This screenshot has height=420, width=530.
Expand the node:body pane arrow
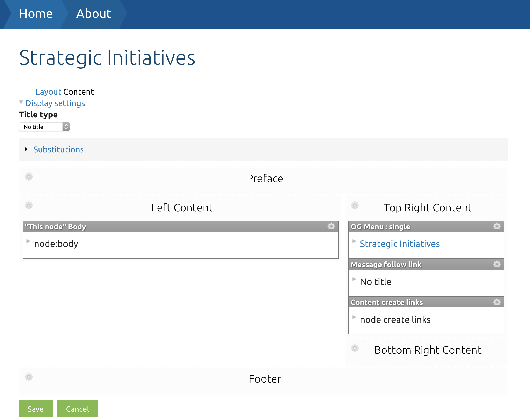tap(28, 241)
